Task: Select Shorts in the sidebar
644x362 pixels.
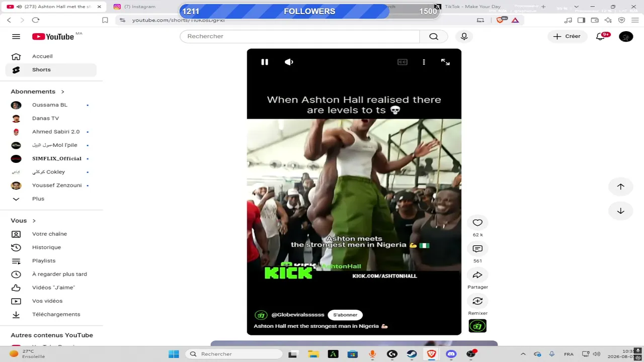Action: 51,70
